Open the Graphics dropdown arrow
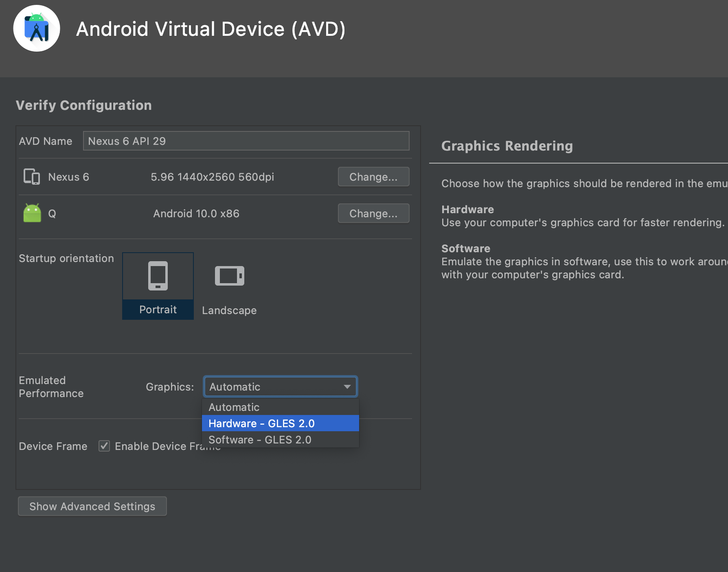The height and width of the screenshot is (572, 728). (x=347, y=386)
